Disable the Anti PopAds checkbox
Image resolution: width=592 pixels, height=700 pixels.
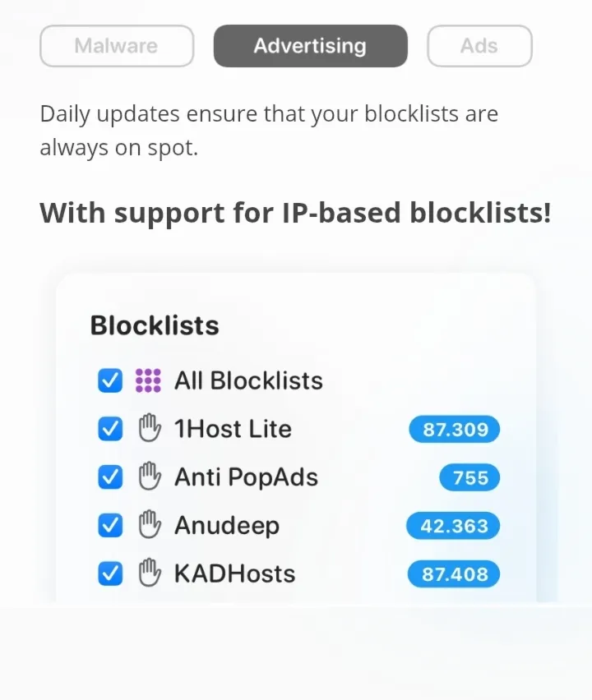[x=110, y=477]
